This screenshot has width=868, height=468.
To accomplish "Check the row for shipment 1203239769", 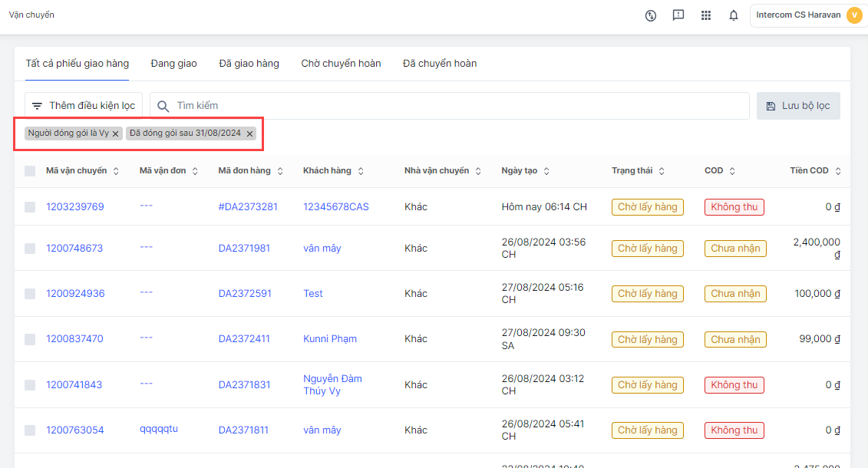I will (30, 207).
